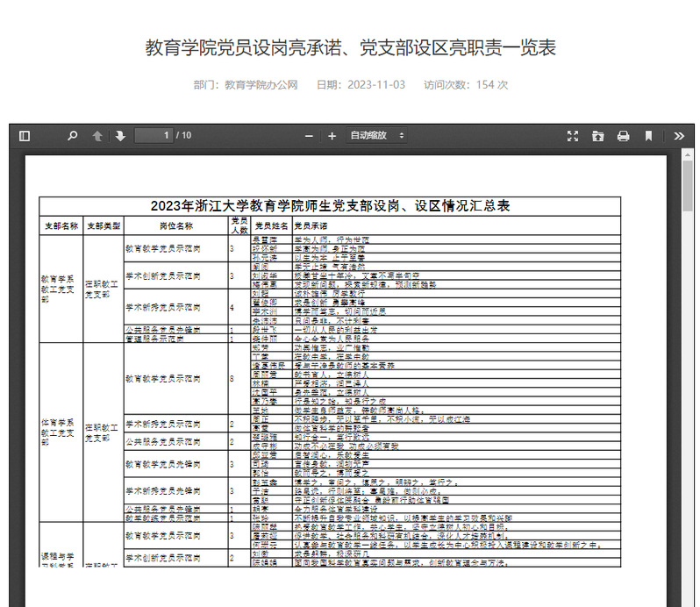Viewport: 700px width, 607px height.
Task: Toggle the PDF sidebar panel
Action: [x=25, y=136]
